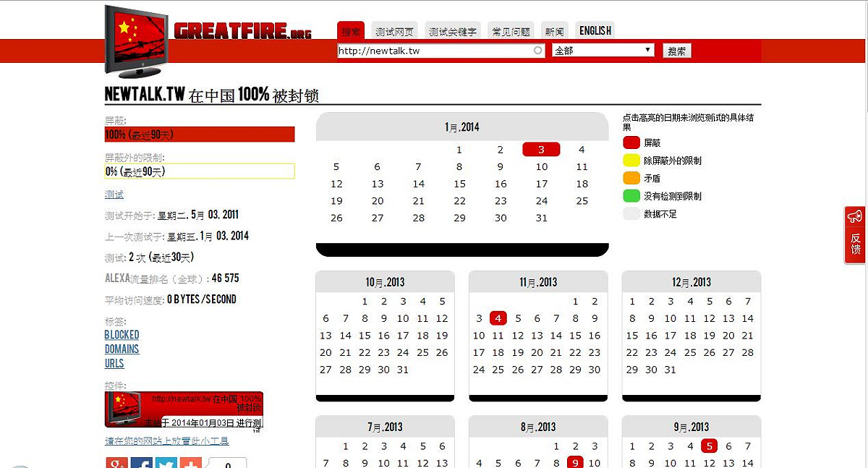Click highlighted day 4 in 11月.2013

click(498, 318)
